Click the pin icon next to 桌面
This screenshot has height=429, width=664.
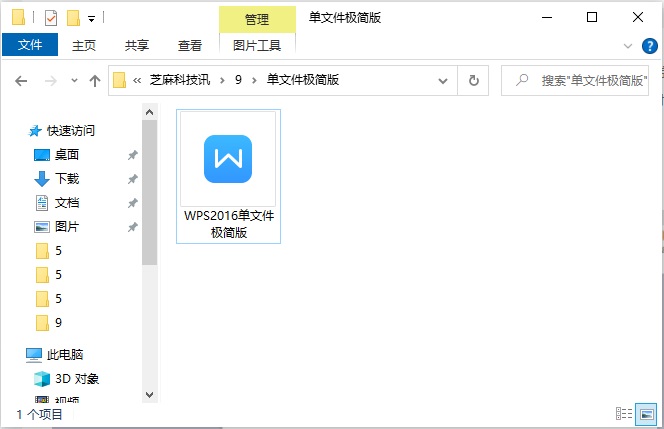[133, 155]
